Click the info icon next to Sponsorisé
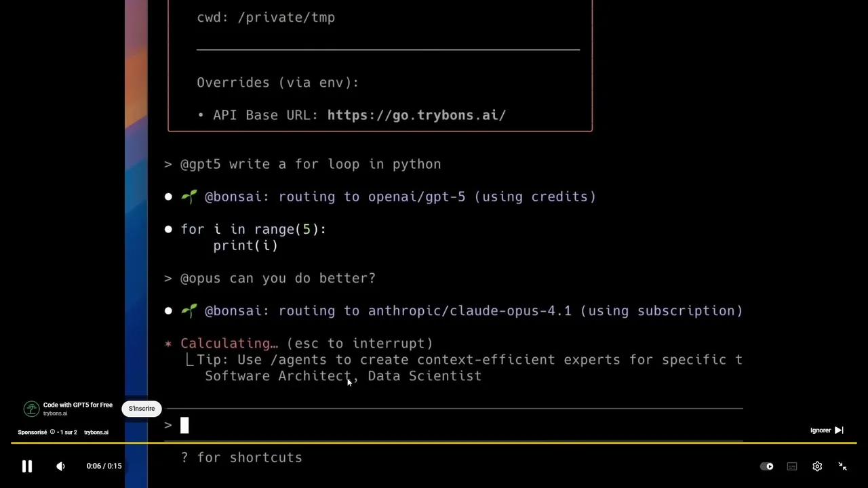This screenshot has height=488, width=868. click(52, 432)
